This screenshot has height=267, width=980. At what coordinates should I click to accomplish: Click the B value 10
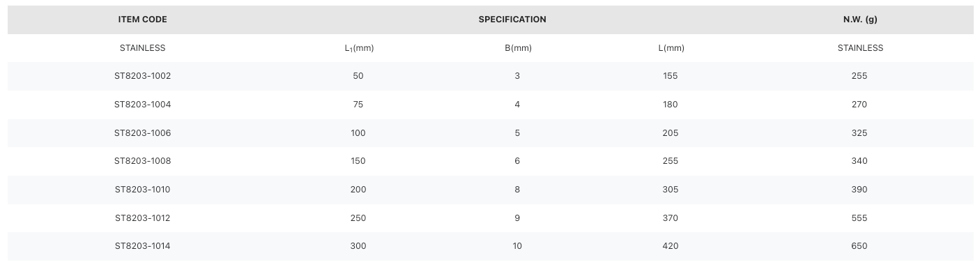tap(517, 246)
